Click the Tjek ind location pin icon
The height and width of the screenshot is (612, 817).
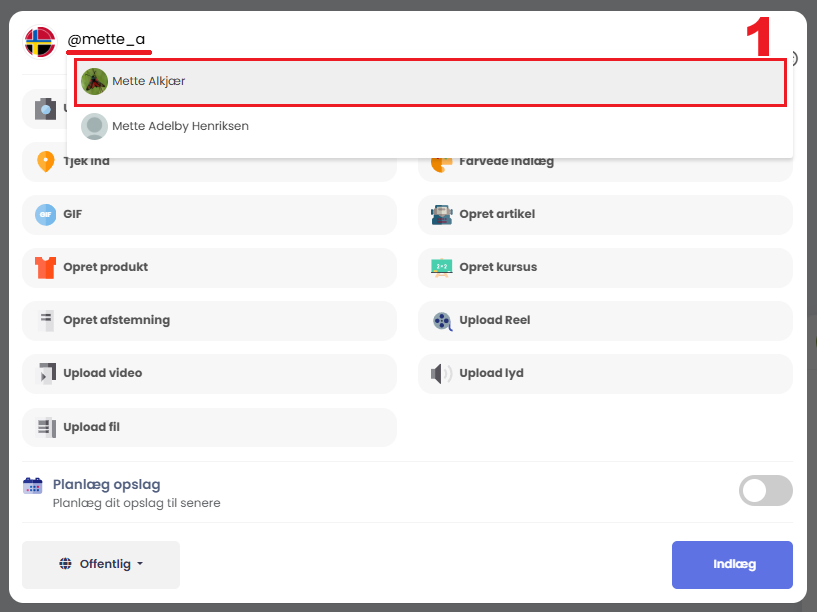[45, 162]
